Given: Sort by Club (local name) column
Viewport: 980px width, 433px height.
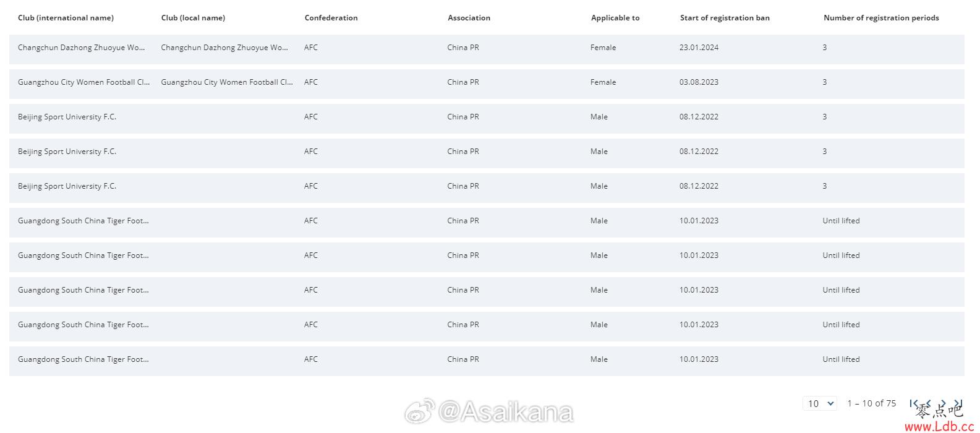Looking at the screenshot, I should pos(193,18).
